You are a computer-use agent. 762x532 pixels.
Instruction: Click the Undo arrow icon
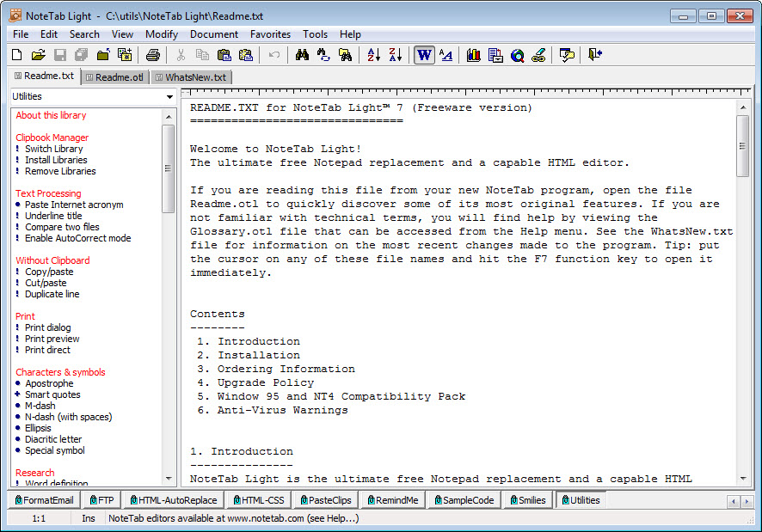point(274,55)
